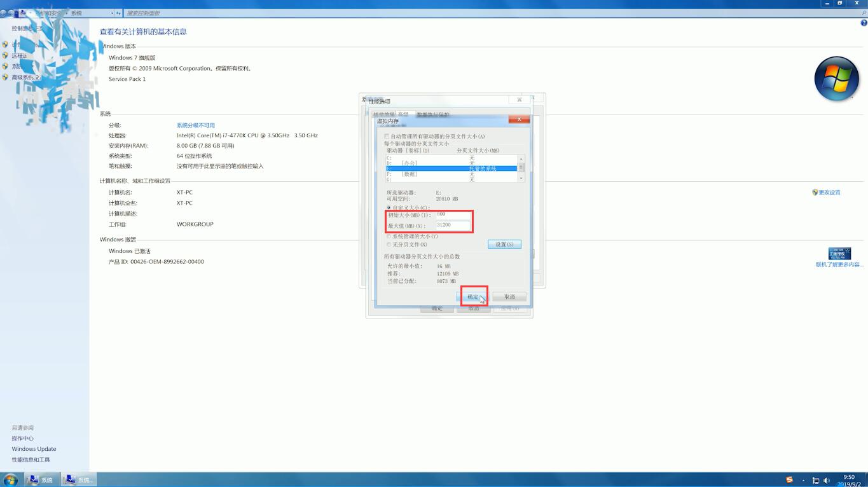
Task: Click the 初始大小(MB) input field
Action: [x=453, y=215]
